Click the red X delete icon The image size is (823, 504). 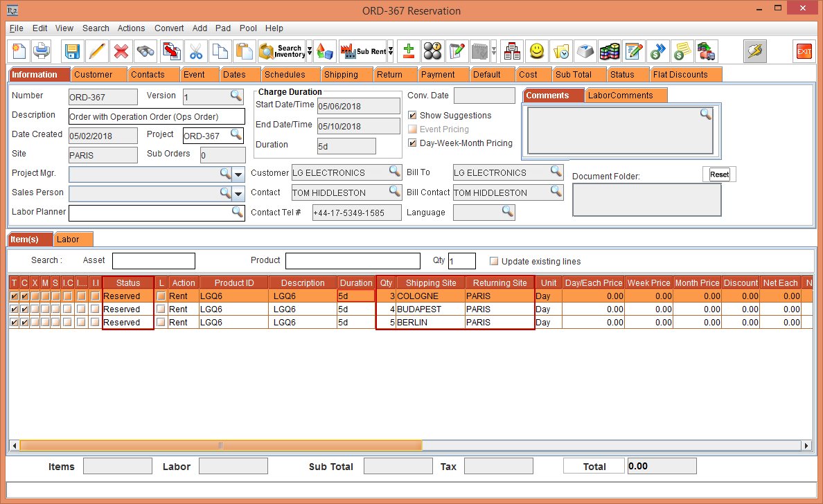coord(121,51)
